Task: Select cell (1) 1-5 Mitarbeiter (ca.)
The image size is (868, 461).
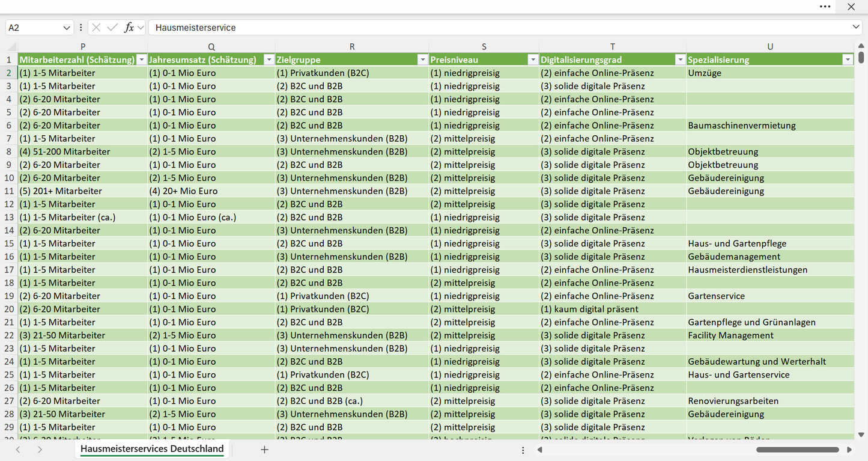Action: (83, 217)
